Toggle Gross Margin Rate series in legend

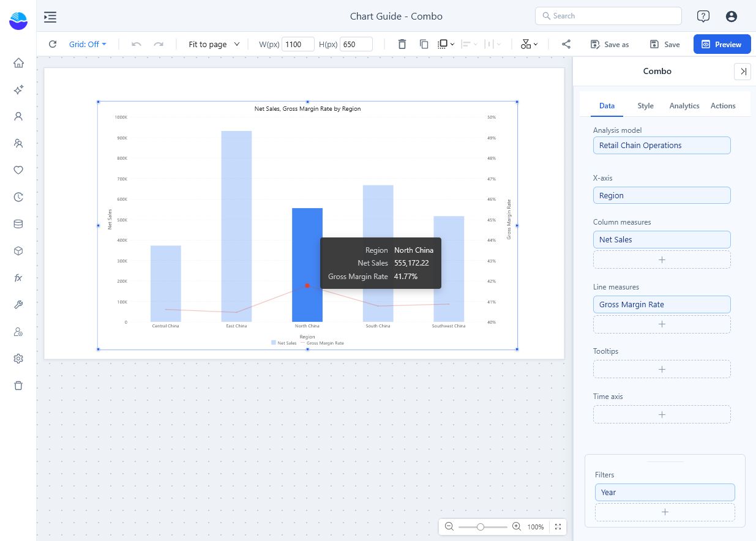321,343
